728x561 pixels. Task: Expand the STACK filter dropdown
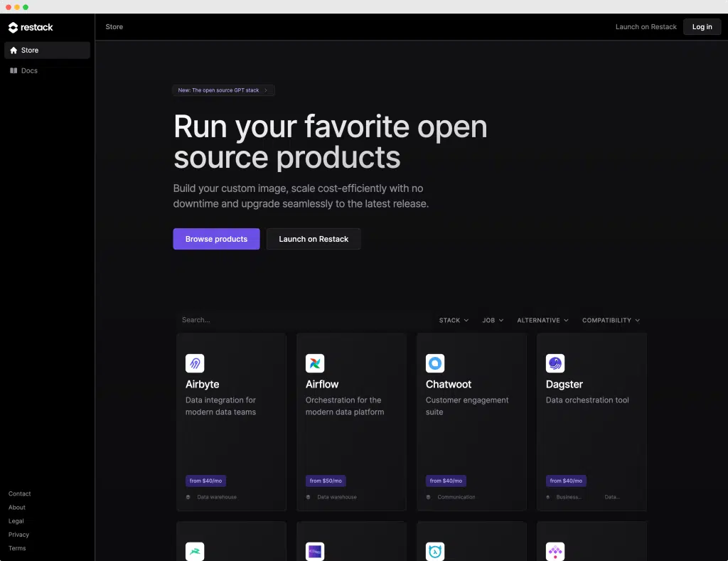[454, 321]
